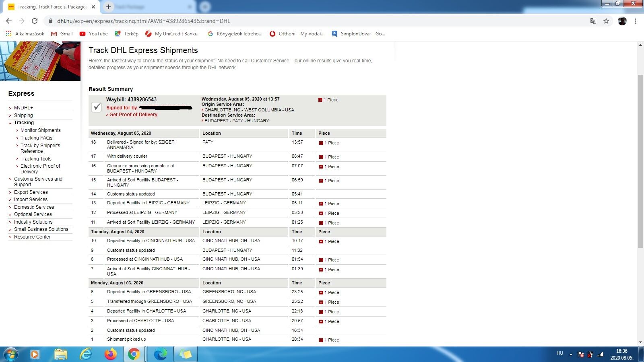This screenshot has width=644, height=362.
Task: Expand piece details for Departed LEIPZIG row 13
Action: coord(321,204)
